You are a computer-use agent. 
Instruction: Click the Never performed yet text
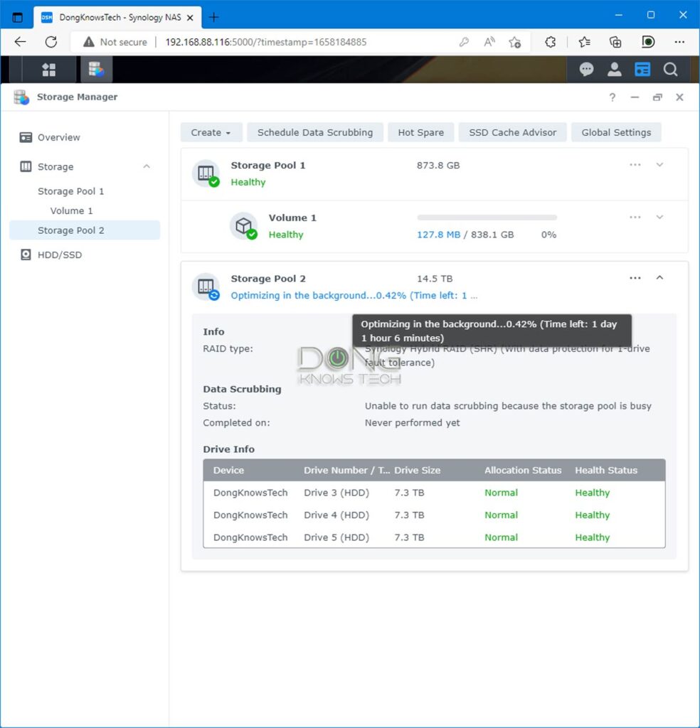[x=413, y=423]
